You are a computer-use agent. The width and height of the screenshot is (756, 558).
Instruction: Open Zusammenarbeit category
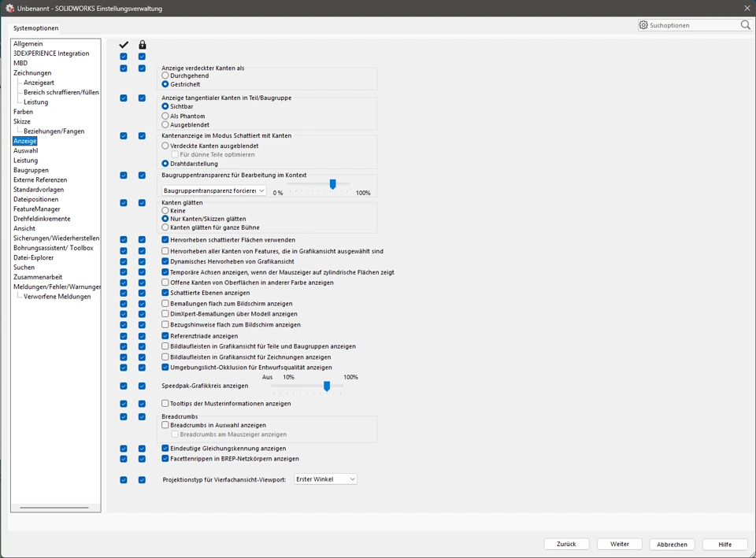(x=38, y=277)
